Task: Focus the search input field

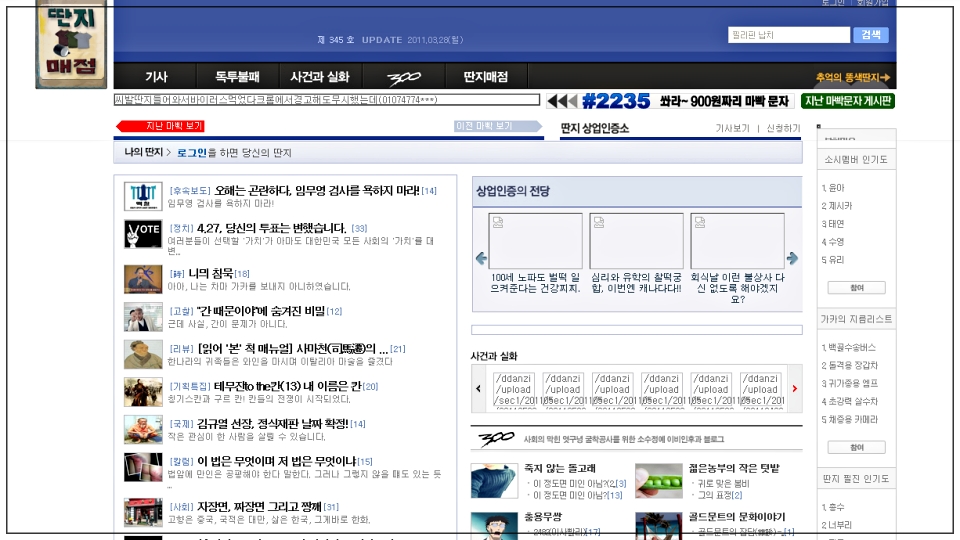Action: (789, 35)
